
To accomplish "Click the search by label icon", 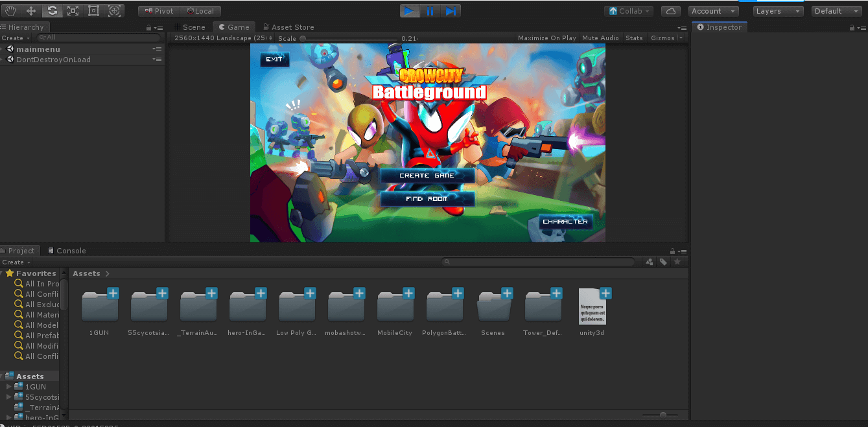I will [663, 262].
